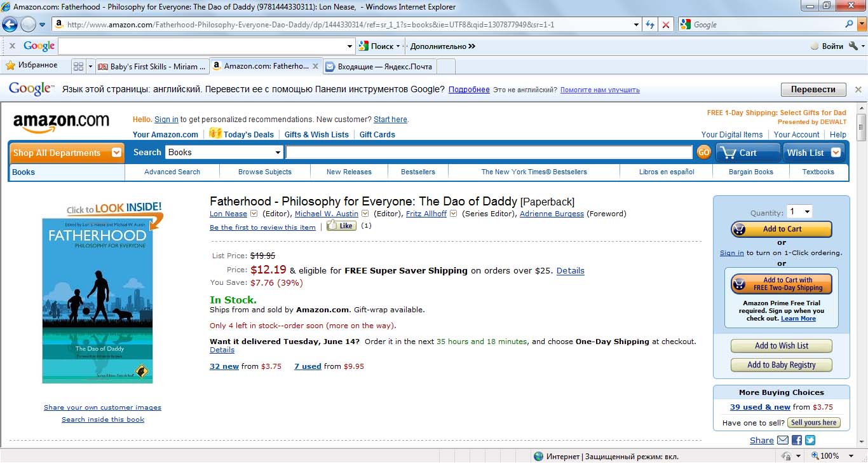Screen dimensions: 868x463
Task: Open the shopping Cart
Action: 748,153
